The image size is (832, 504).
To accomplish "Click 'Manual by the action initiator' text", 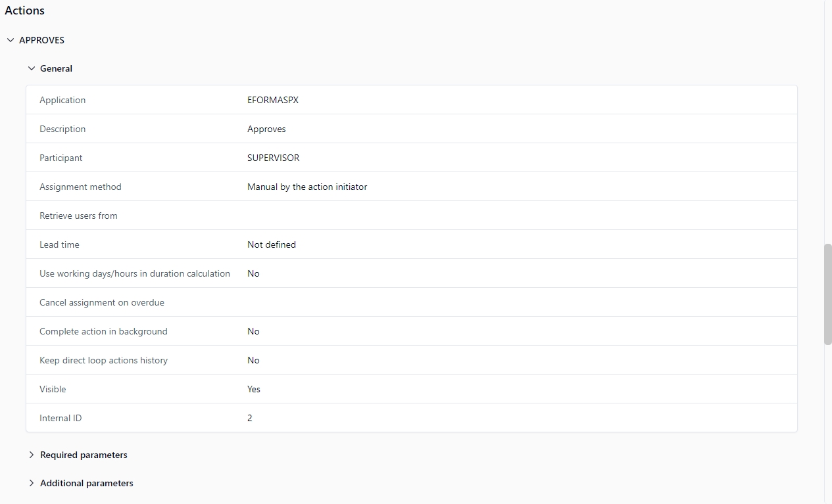I will (x=306, y=187).
